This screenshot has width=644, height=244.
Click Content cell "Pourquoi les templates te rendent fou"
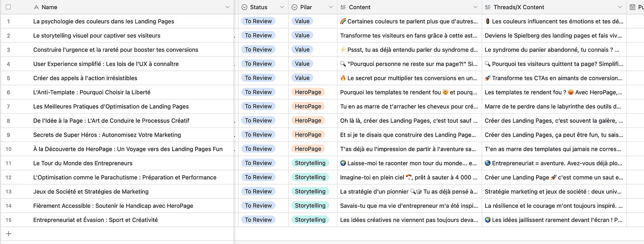410,92
